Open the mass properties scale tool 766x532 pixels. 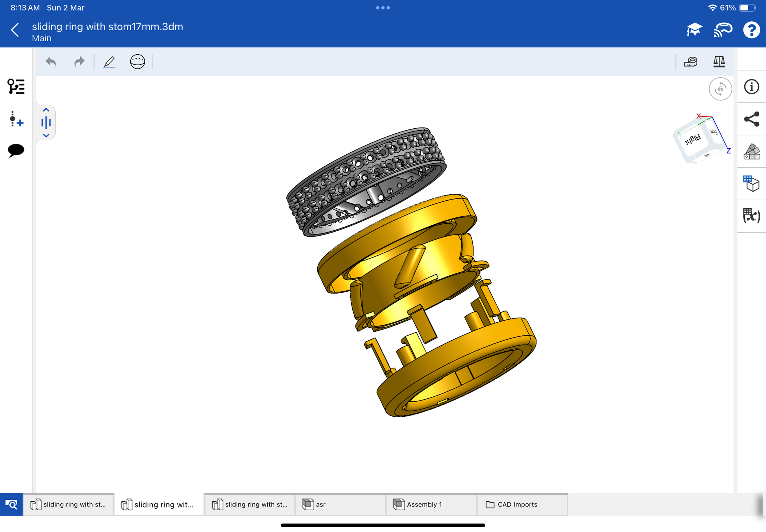[x=719, y=62]
